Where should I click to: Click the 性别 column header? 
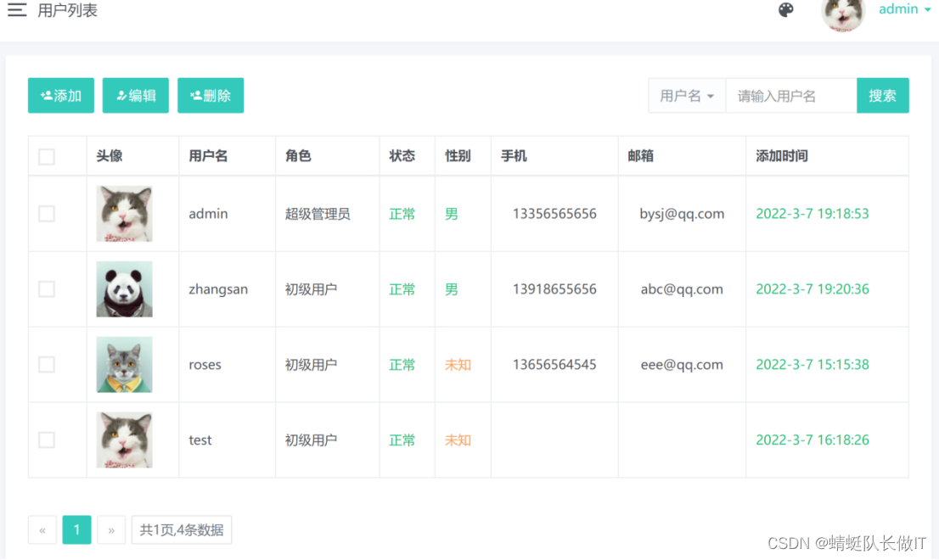458,156
